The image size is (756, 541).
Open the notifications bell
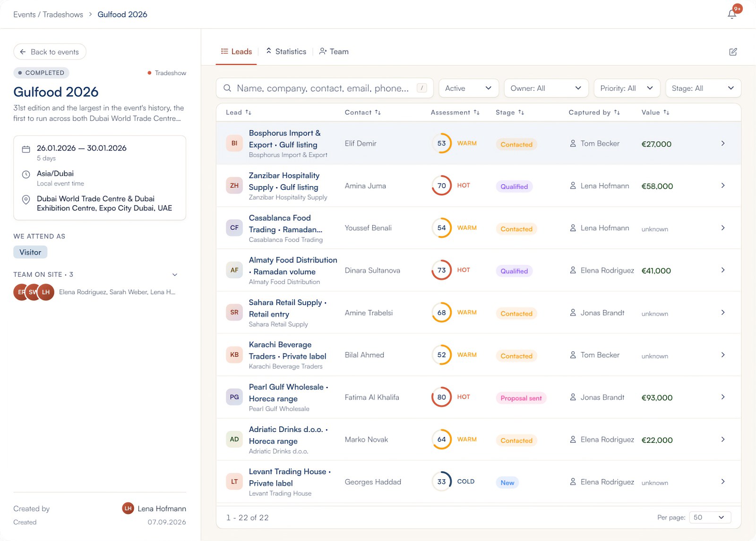(x=732, y=14)
